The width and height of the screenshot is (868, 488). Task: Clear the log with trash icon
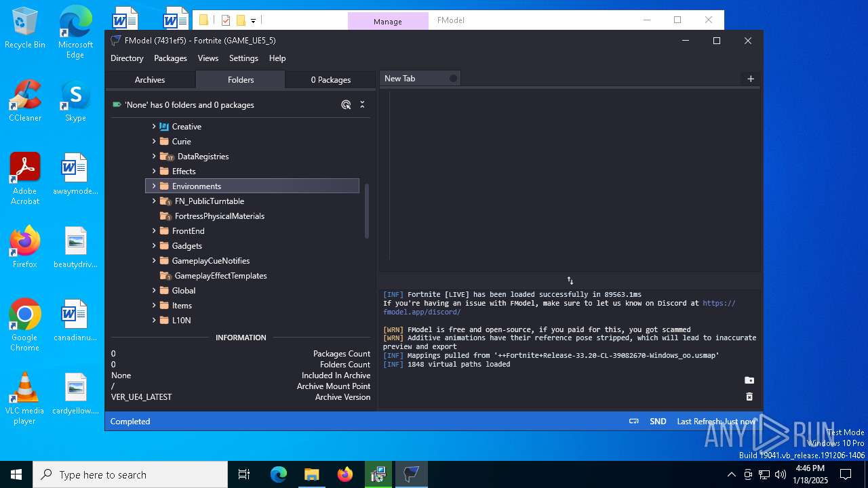(x=749, y=396)
